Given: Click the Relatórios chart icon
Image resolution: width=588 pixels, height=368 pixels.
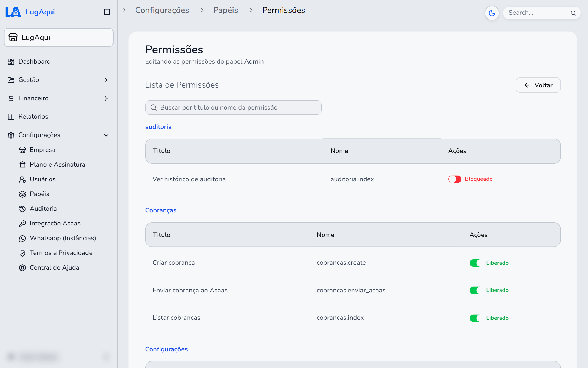Looking at the screenshot, I should (x=11, y=117).
